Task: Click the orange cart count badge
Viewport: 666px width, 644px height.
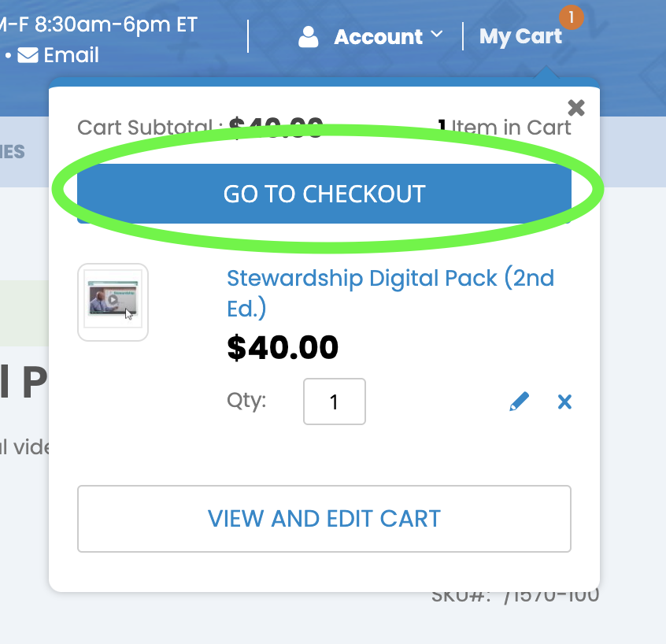Action: pyautogui.click(x=571, y=17)
